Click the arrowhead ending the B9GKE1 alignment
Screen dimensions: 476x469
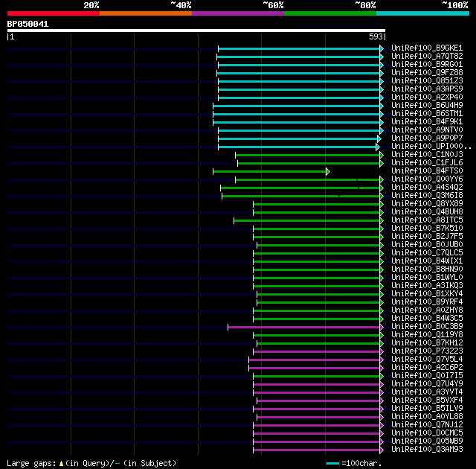click(382, 48)
